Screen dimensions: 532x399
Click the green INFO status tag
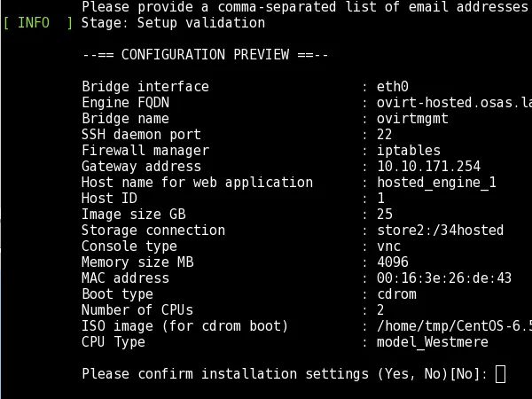click(x=37, y=23)
